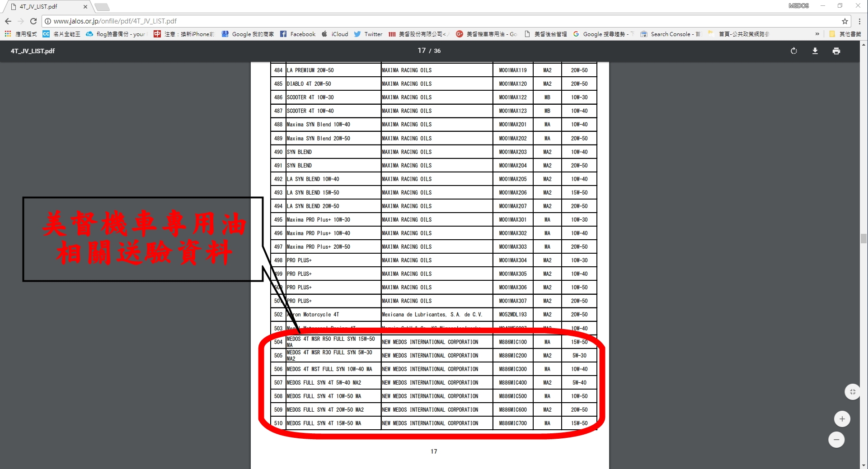Select code 'M001MAX119' cell

[513, 70]
